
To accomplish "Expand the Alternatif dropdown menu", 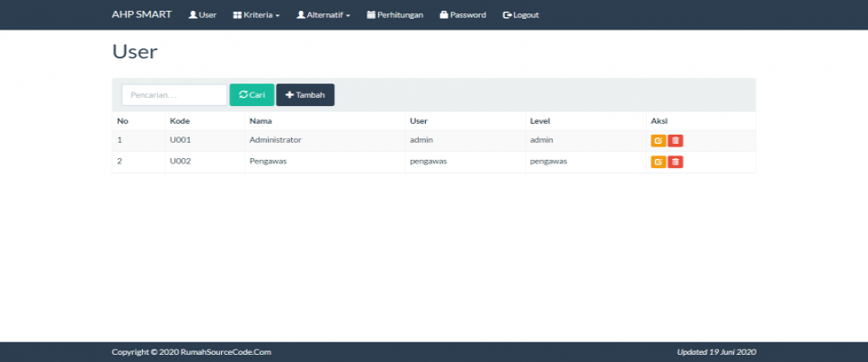I will (x=323, y=15).
